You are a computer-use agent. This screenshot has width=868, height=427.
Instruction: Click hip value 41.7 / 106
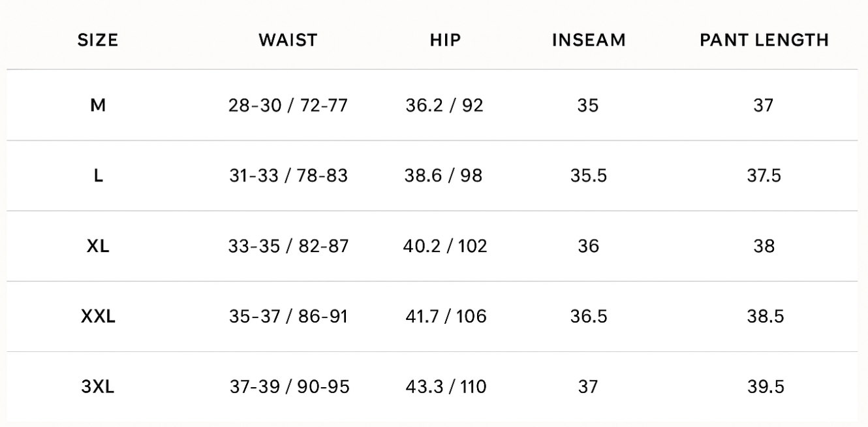point(445,317)
